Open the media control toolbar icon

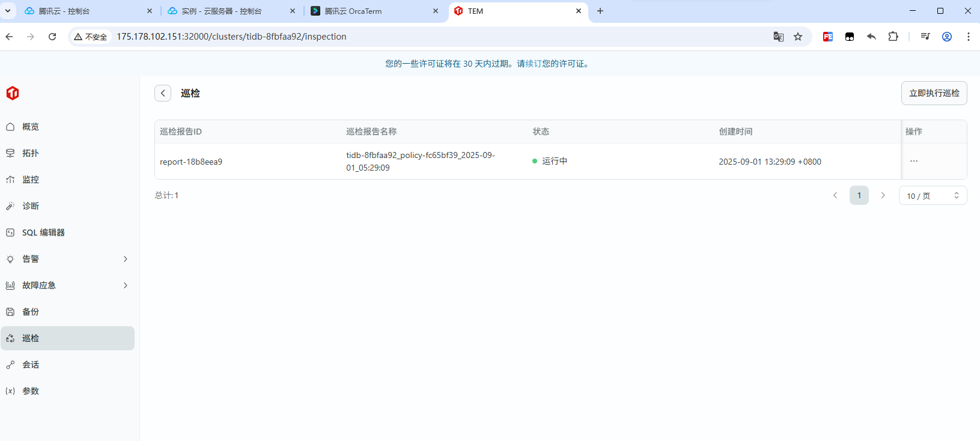(x=925, y=37)
